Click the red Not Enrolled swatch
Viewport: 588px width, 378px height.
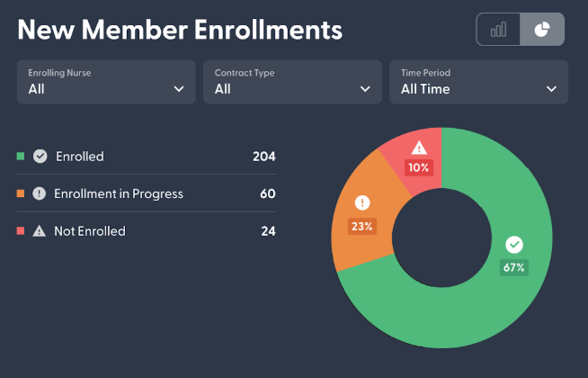pyautogui.click(x=21, y=231)
